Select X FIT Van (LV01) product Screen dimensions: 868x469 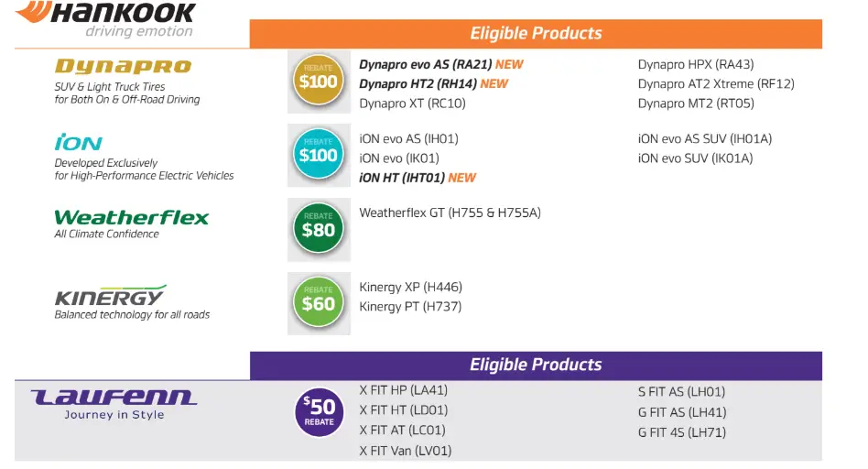[x=406, y=451]
